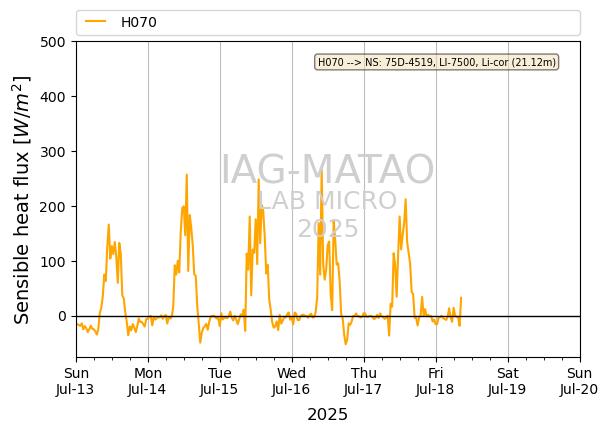Click the 100 y-axis tick label
This screenshot has width=609, height=433.
(53, 261)
